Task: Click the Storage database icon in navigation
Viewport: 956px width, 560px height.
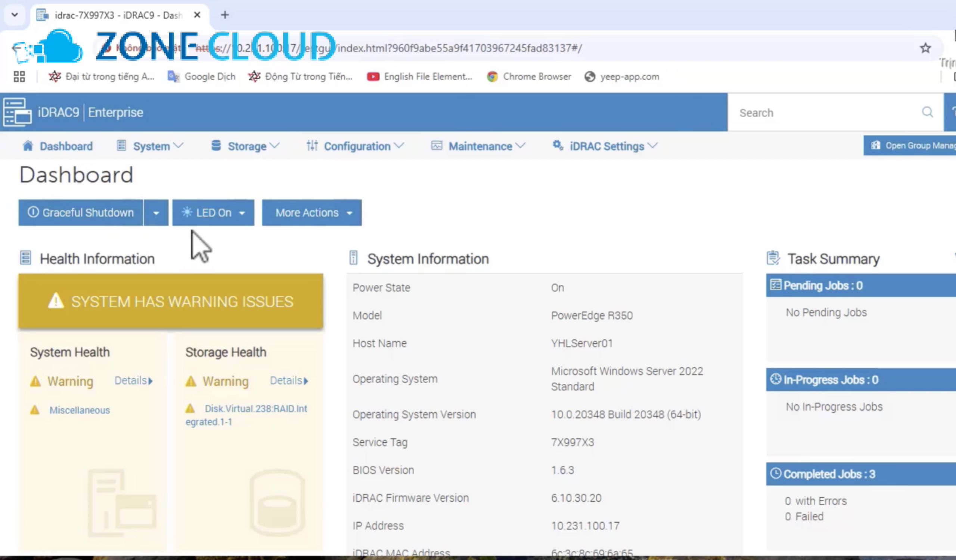Action: [216, 146]
